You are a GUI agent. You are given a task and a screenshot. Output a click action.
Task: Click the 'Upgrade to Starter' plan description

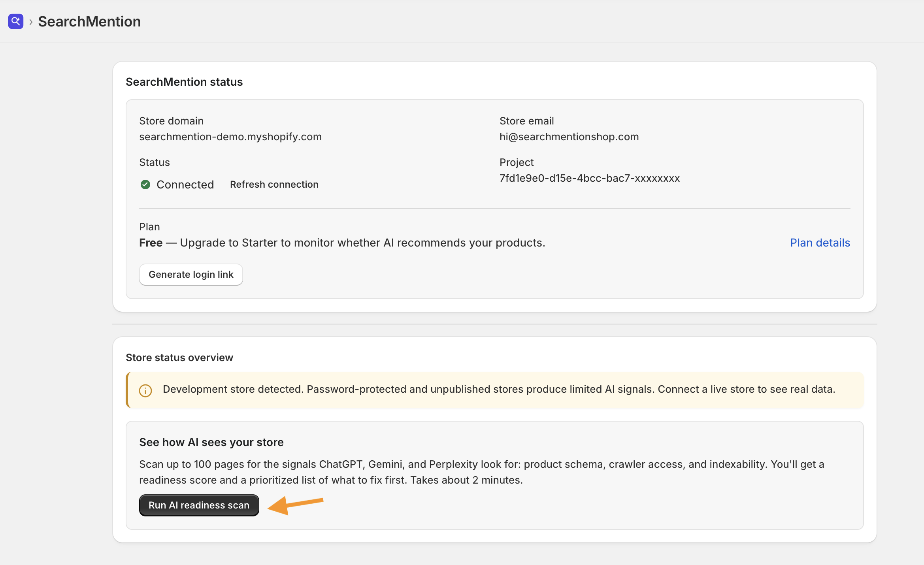pos(363,243)
